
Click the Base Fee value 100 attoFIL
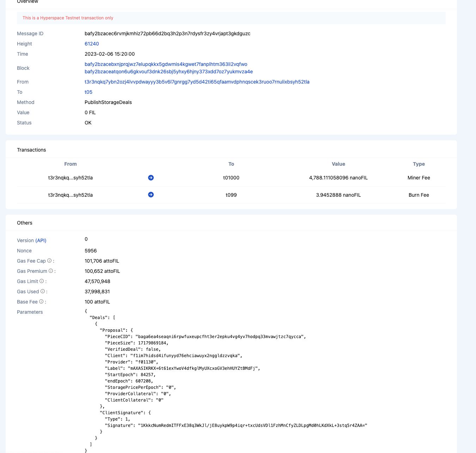click(97, 302)
